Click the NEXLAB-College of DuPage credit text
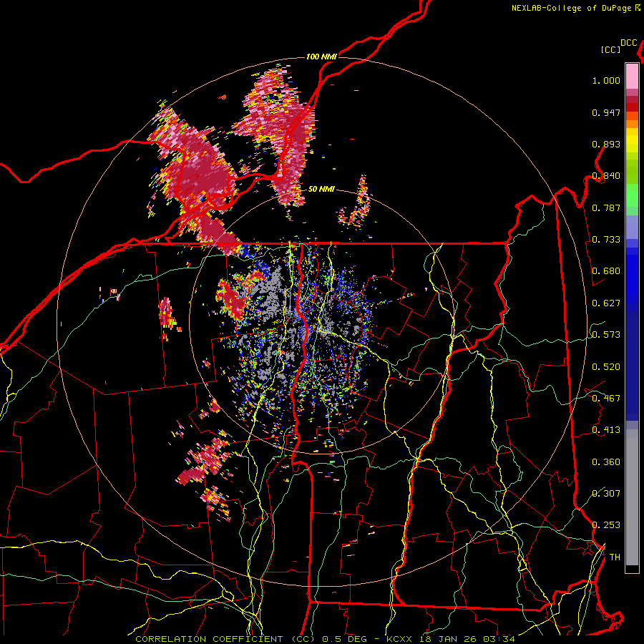The width and height of the screenshot is (644, 644). [x=571, y=8]
